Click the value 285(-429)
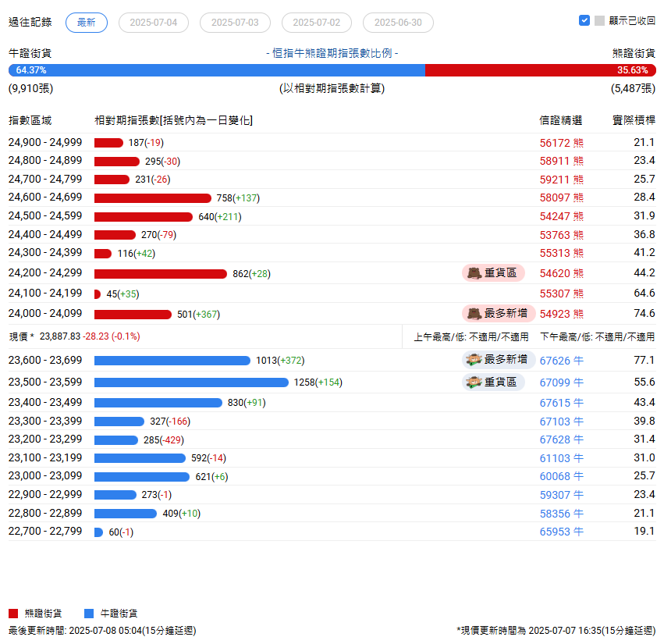 (164, 440)
